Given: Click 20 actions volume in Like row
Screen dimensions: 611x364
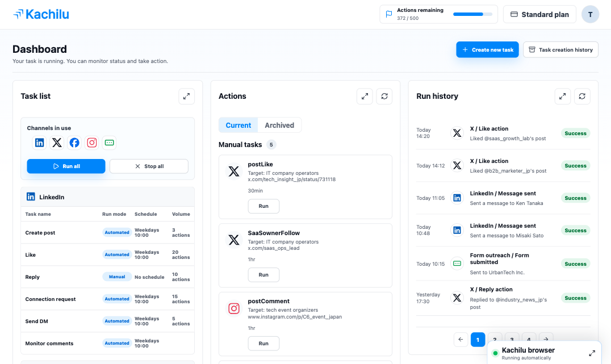Looking at the screenshot, I should (x=181, y=255).
